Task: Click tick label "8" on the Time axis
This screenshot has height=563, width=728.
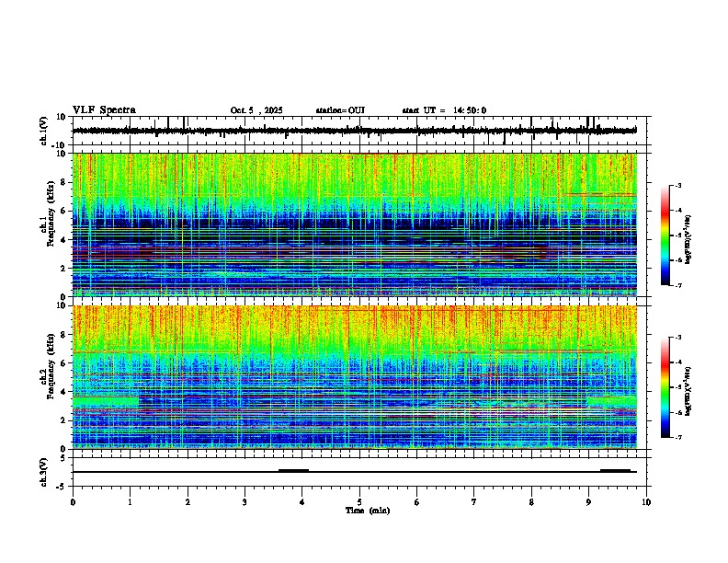Action: (x=531, y=502)
